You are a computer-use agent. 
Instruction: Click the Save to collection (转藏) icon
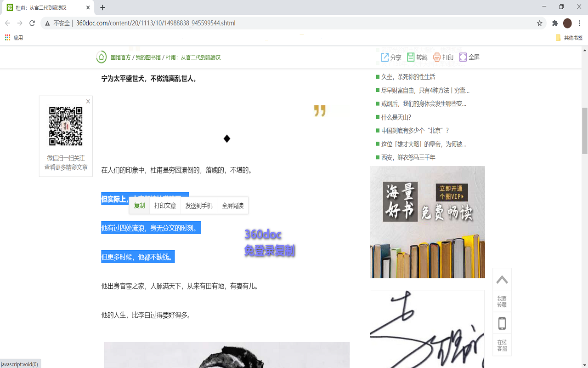(411, 57)
